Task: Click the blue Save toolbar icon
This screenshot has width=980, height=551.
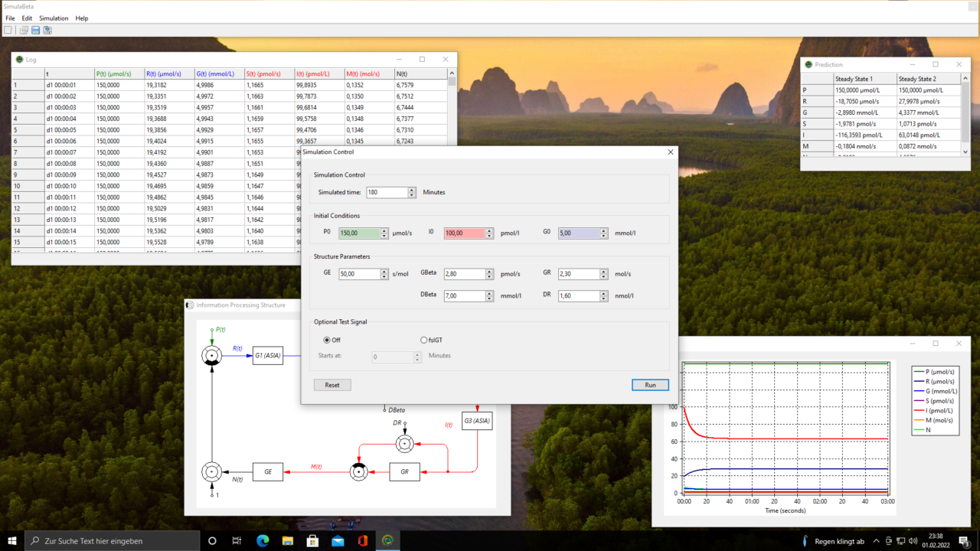Action: click(x=35, y=31)
